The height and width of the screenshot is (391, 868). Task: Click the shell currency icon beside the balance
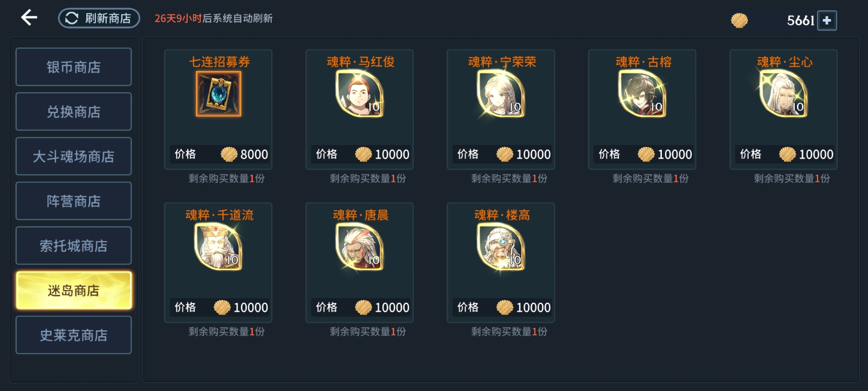739,21
